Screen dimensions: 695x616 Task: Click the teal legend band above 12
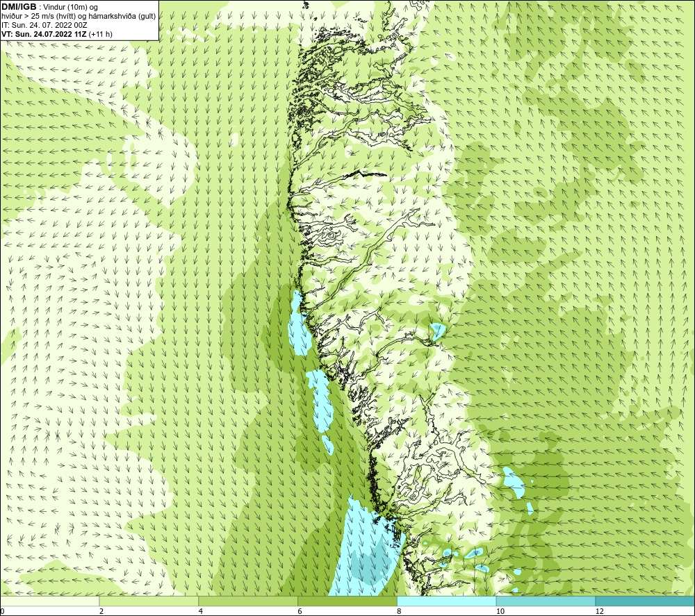click(645, 601)
